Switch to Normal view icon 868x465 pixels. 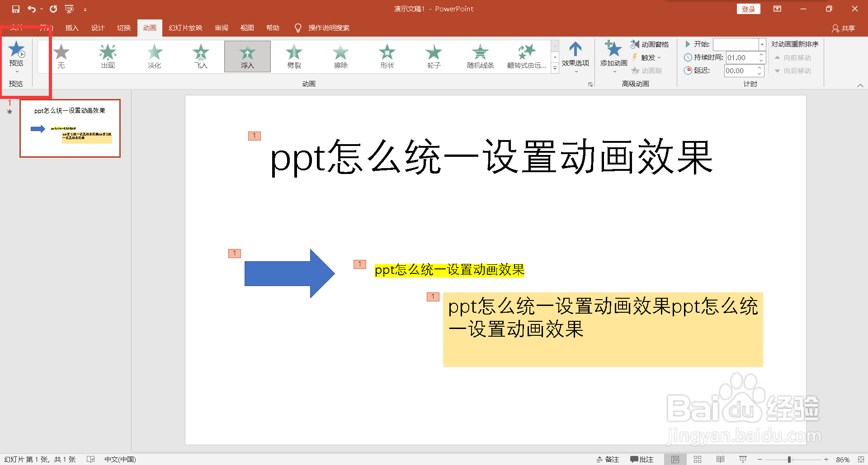(675, 459)
